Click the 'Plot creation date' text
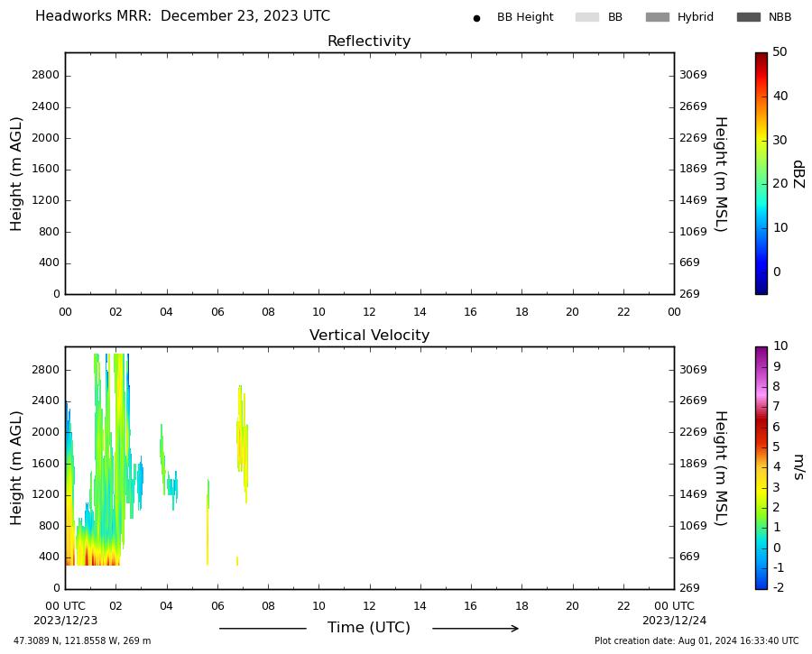Viewport: 812px width, 654px height. (x=697, y=641)
